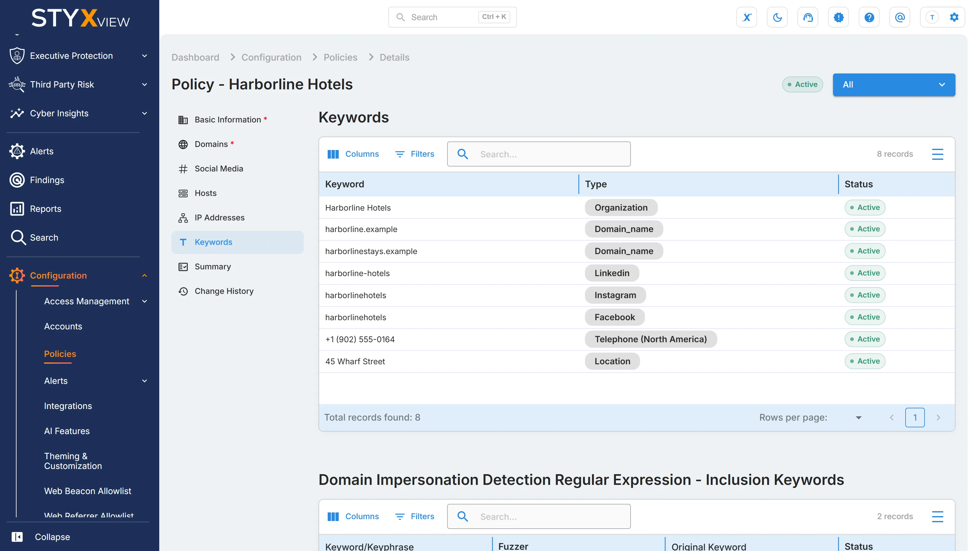Open the settings gear in top bar

point(954,17)
